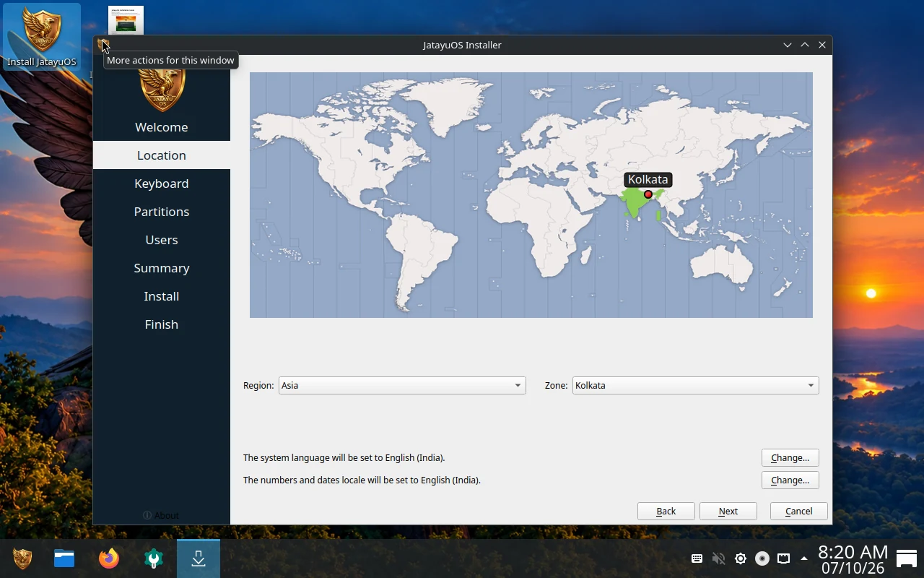Open the Zone dropdown showing Kolkata
The image size is (924, 578).
tap(696, 385)
